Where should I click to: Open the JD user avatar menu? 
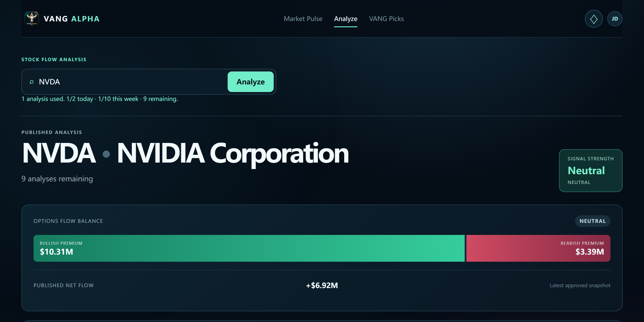(615, 19)
